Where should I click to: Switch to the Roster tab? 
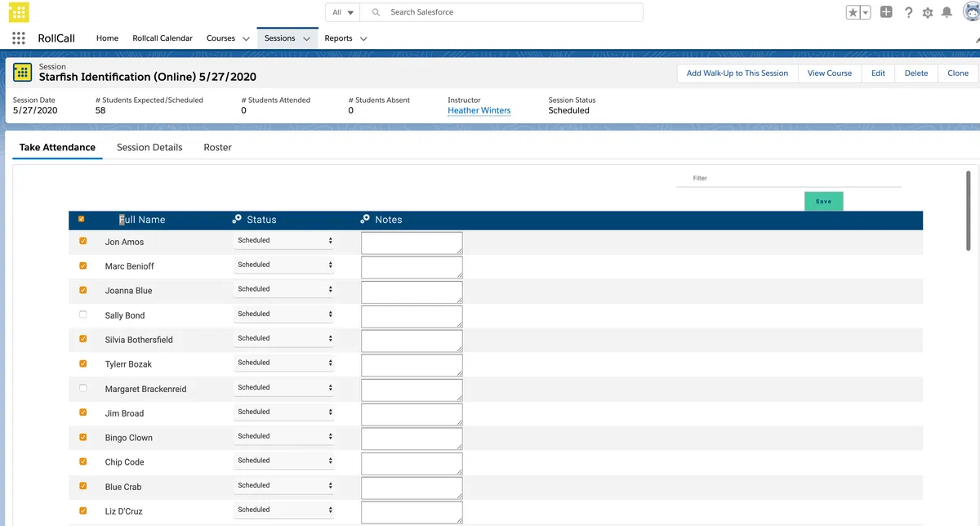(218, 148)
